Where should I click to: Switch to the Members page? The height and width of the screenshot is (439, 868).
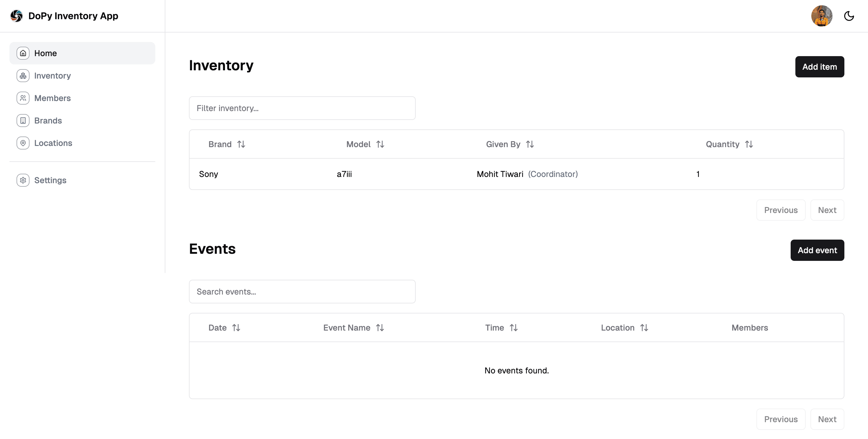(53, 98)
